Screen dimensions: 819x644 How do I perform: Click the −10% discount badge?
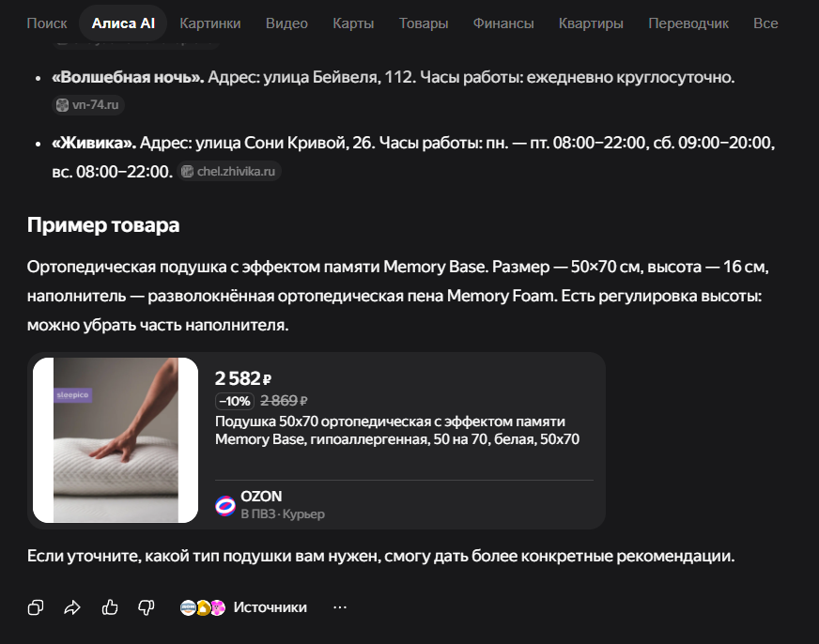(x=235, y=401)
